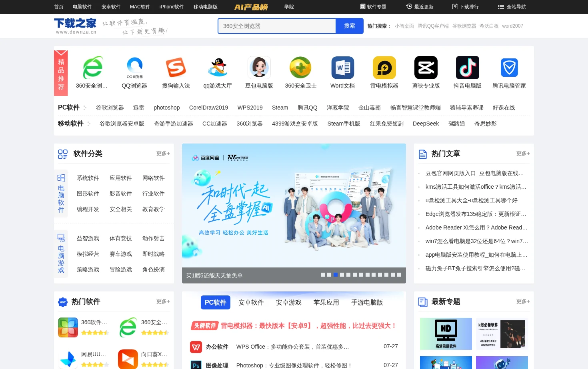
Task: Open the 角色扮演 game category
Action: [x=154, y=269]
